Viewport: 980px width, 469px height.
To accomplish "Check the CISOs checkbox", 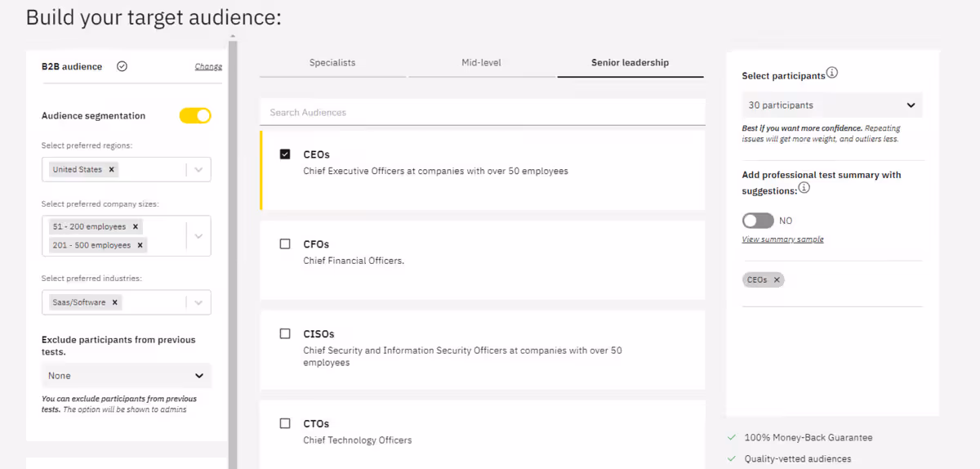I will [285, 333].
